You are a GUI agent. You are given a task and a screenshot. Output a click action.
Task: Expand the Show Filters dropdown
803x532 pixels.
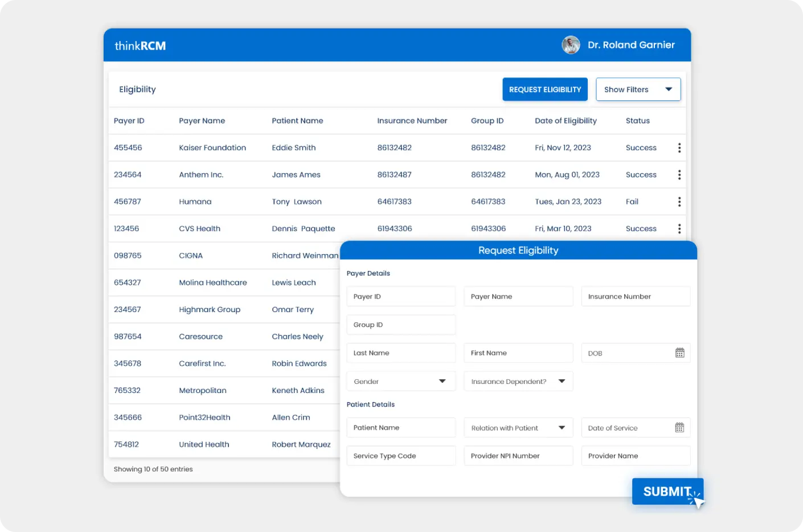(x=638, y=89)
